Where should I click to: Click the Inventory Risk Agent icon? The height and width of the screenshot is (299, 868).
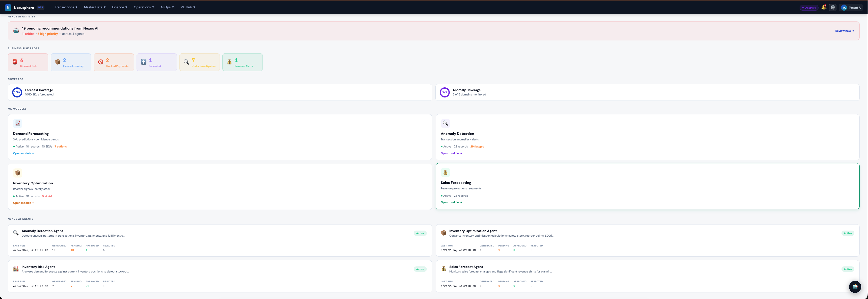click(x=16, y=269)
